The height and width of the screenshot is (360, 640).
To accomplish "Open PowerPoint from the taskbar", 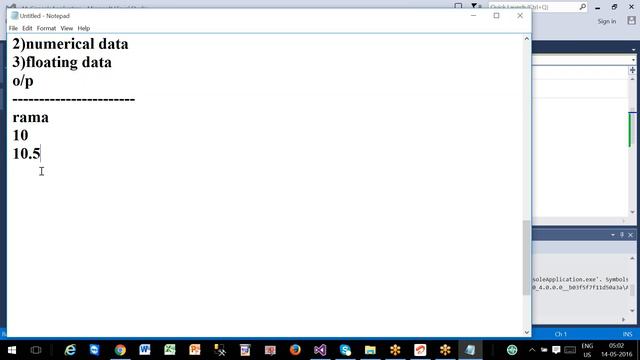I will 195,350.
